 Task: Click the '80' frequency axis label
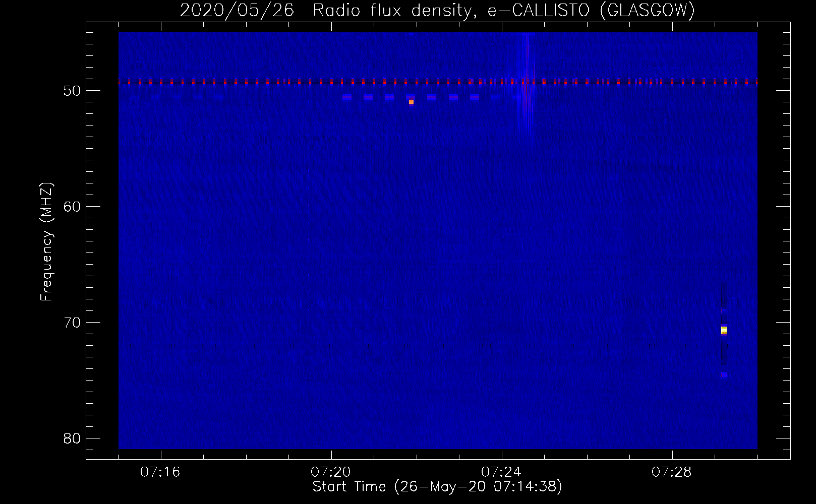[x=73, y=438]
